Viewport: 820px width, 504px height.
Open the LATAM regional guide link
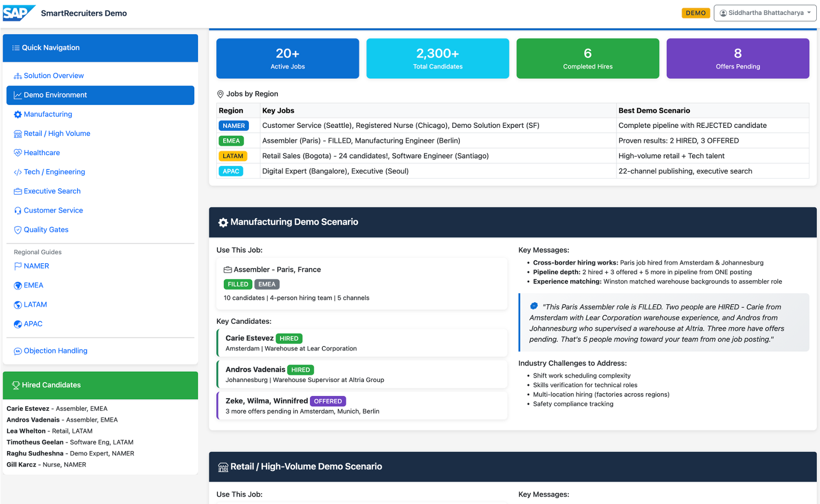point(35,305)
